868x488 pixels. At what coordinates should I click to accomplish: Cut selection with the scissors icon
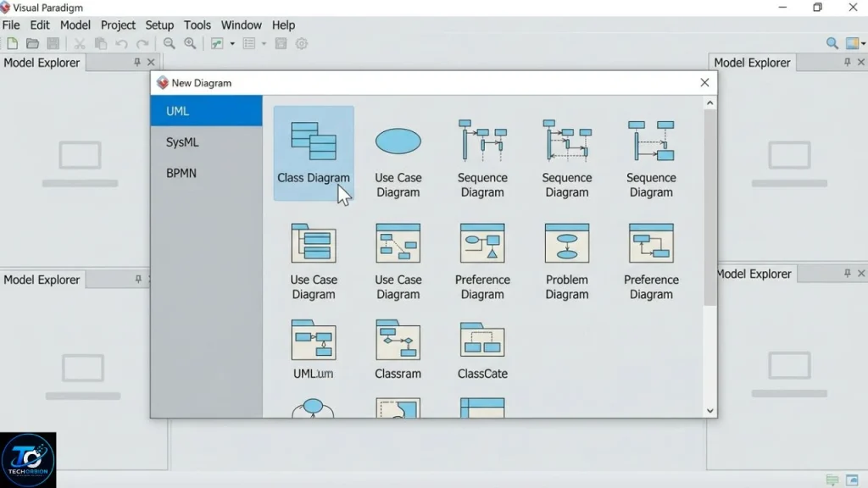tap(80, 44)
